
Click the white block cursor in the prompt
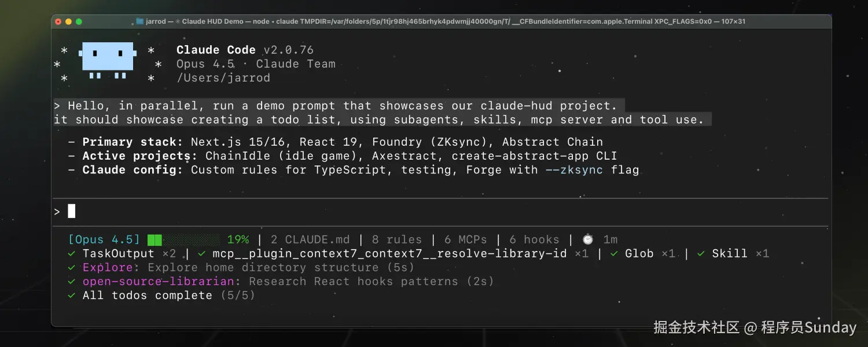point(72,211)
